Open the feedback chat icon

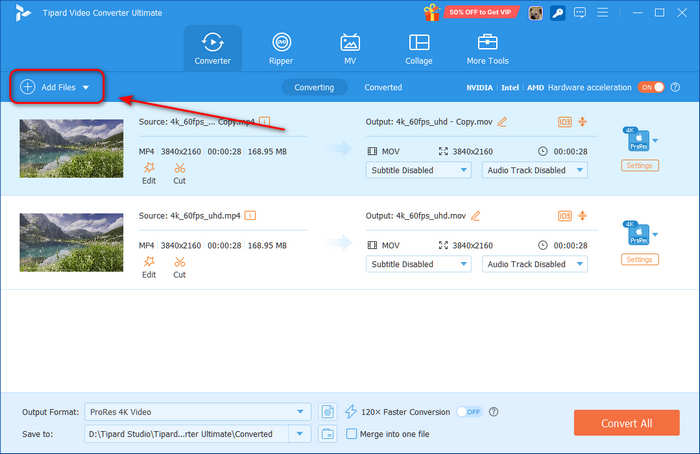tap(580, 12)
